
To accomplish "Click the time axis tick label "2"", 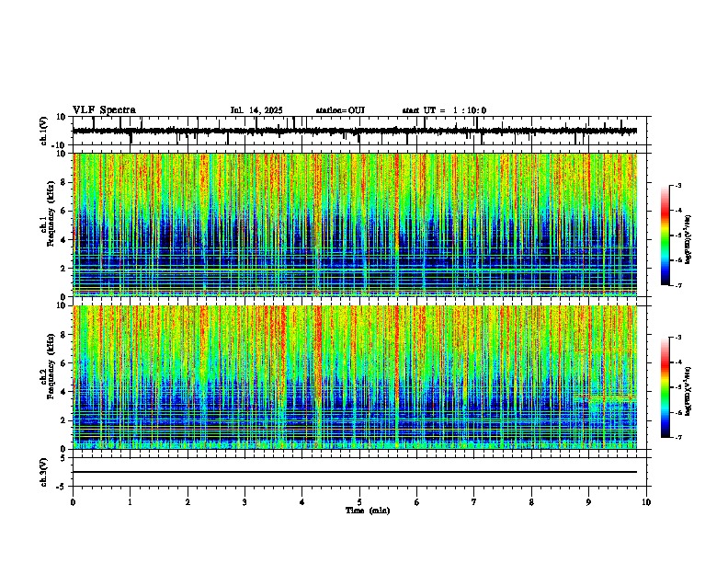I will point(188,502).
